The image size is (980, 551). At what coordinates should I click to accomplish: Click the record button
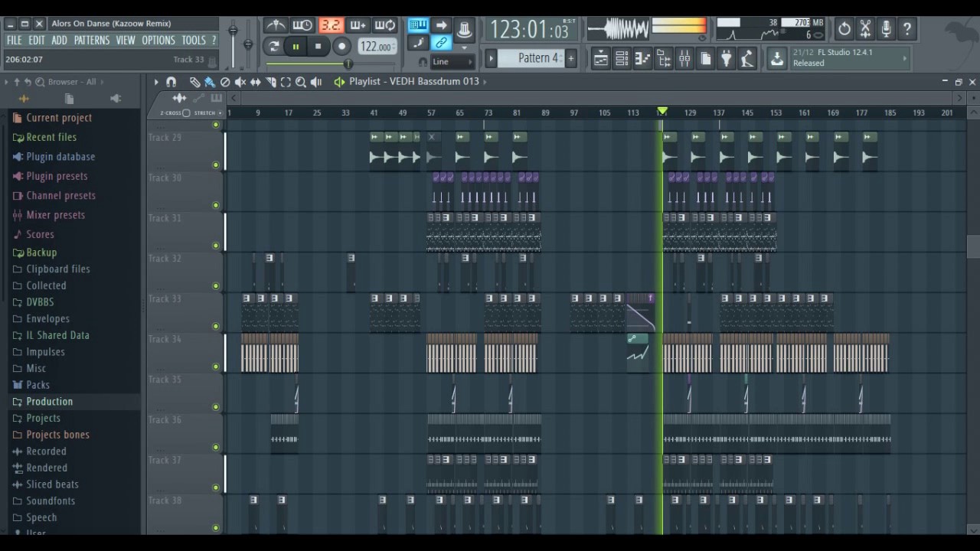pyautogui.click(x=341, y=47)
